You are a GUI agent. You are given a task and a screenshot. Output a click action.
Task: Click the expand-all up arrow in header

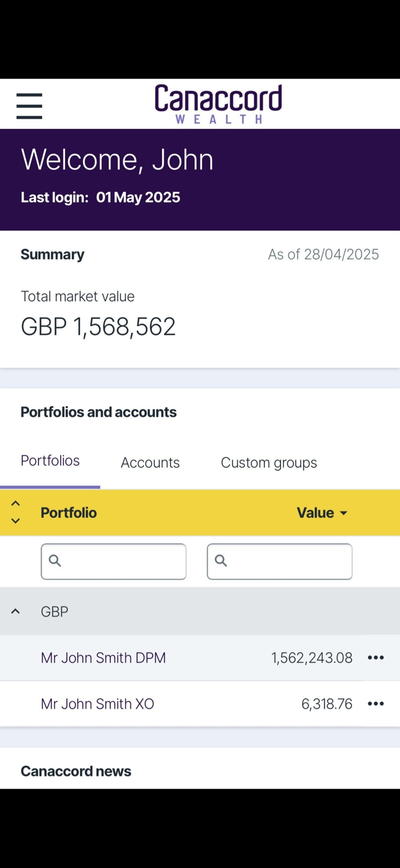(16, 503)
